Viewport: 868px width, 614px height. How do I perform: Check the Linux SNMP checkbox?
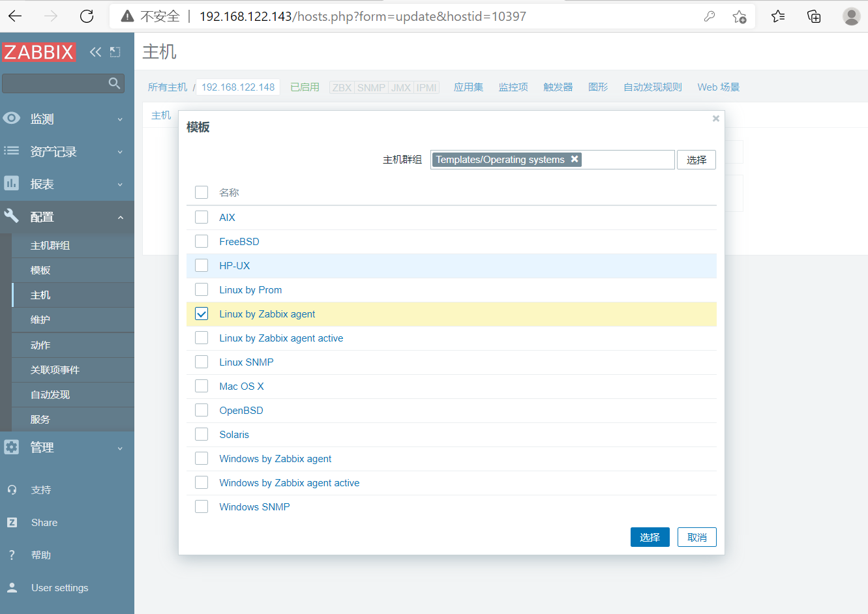[202, 362]
